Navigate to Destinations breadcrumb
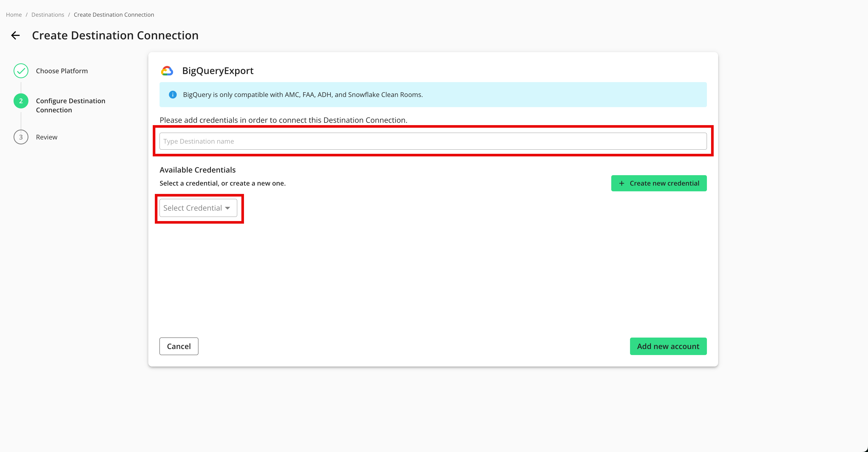This screenshot has width=868, height=452. tap(47, 15)
